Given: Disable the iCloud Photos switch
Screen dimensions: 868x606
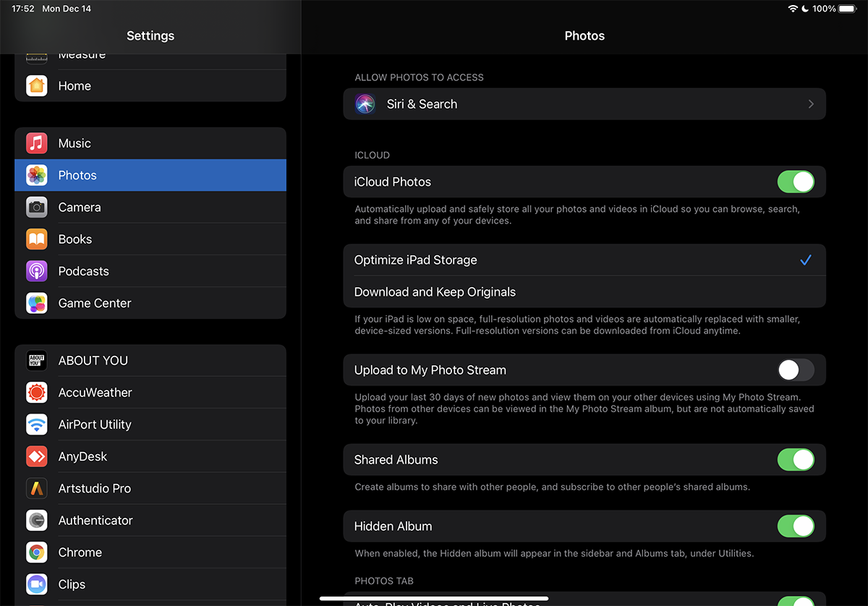Looking at the screenshot, I should (795, 182).
